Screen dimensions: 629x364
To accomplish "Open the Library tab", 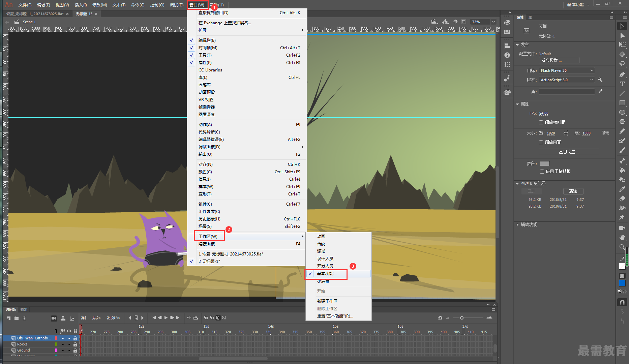I will point(530,17).
